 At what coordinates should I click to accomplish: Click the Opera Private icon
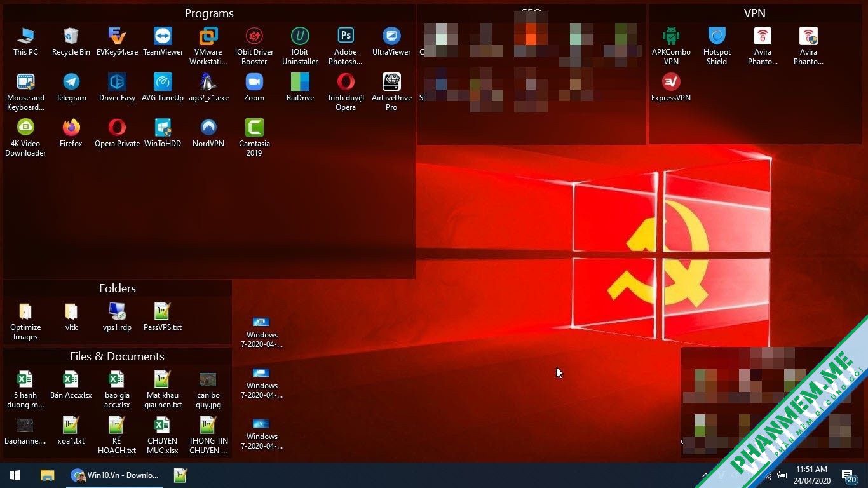click(x=117, y=133)
